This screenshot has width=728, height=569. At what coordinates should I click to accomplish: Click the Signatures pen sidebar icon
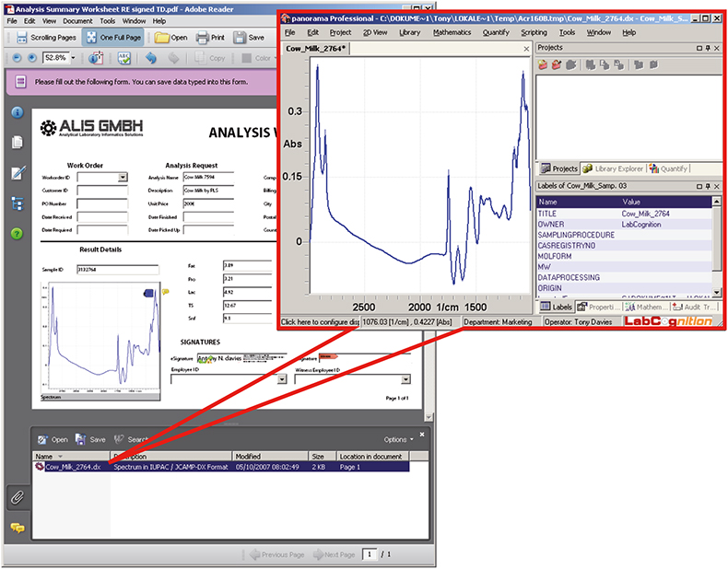(x=16, y=172)
